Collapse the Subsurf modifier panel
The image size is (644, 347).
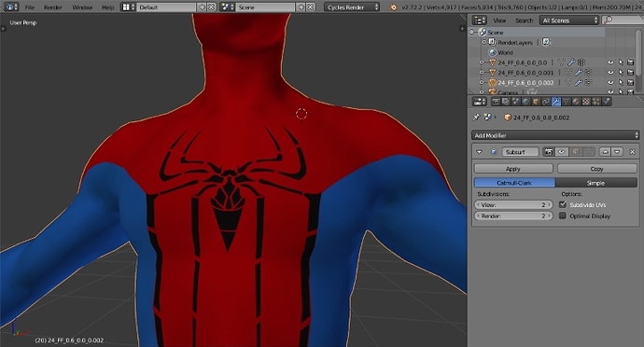tap(480, 152)
